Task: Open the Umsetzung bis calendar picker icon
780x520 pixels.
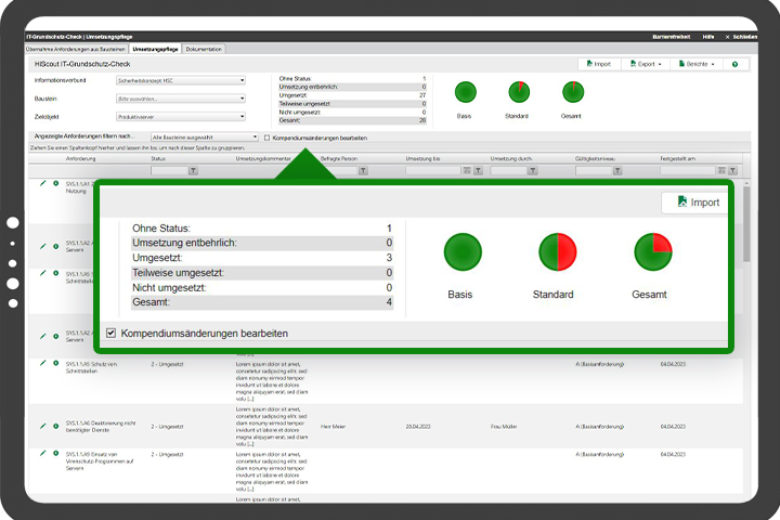Action: click(467, 171)
